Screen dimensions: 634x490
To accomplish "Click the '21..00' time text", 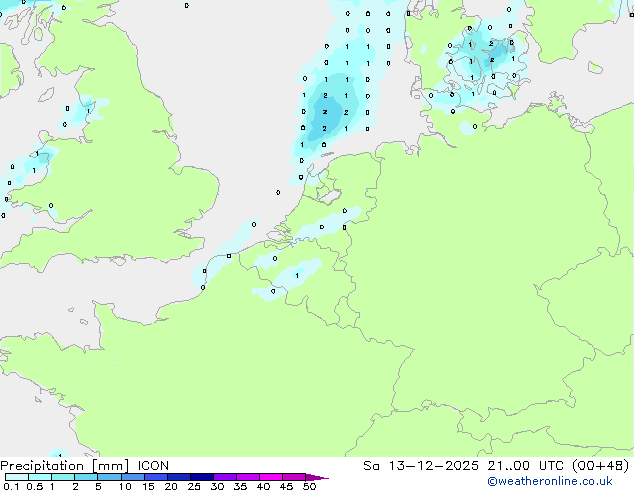I will [x=508, y=466].
